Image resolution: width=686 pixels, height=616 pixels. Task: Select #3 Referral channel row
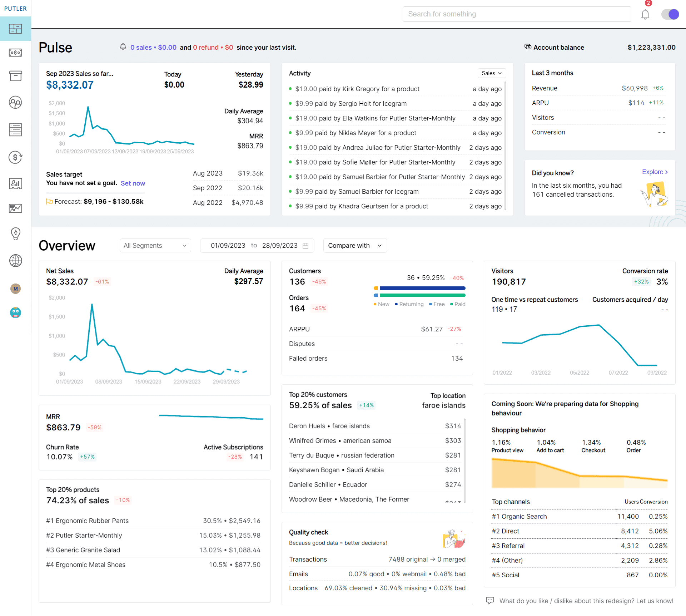[x=580, y=546]
